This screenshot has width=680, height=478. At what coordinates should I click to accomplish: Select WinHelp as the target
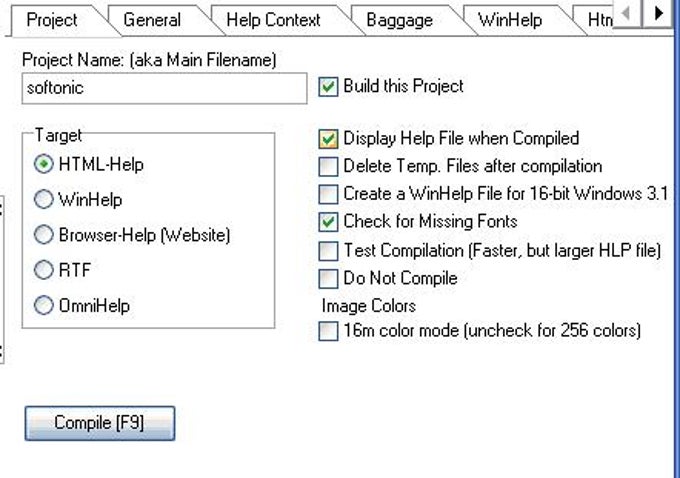pos(44,200)
